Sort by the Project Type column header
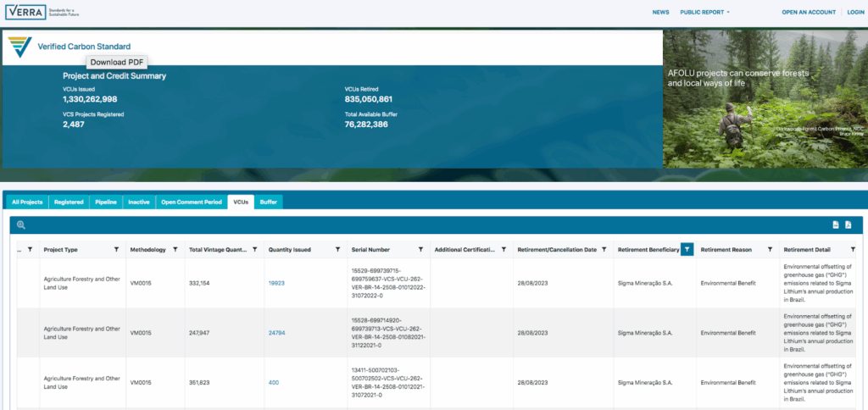Image resolution: width=868 pixels, height=410 pixels. (60, 250)
